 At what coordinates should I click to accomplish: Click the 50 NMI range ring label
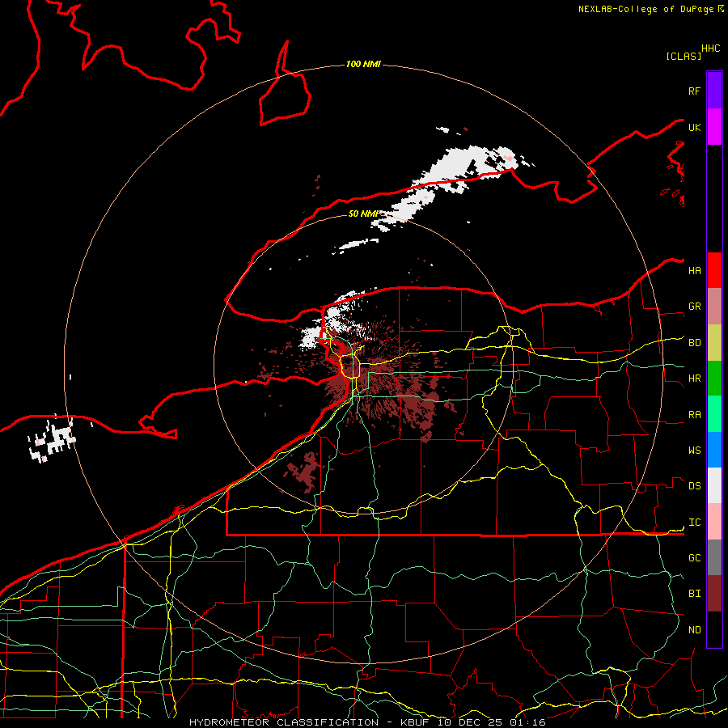pos(363,214)
